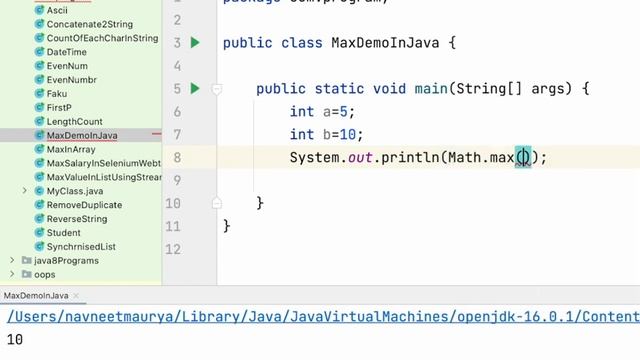
Task: Open the openjdk-16.0.1 path link in console
Action: point(323,317)
